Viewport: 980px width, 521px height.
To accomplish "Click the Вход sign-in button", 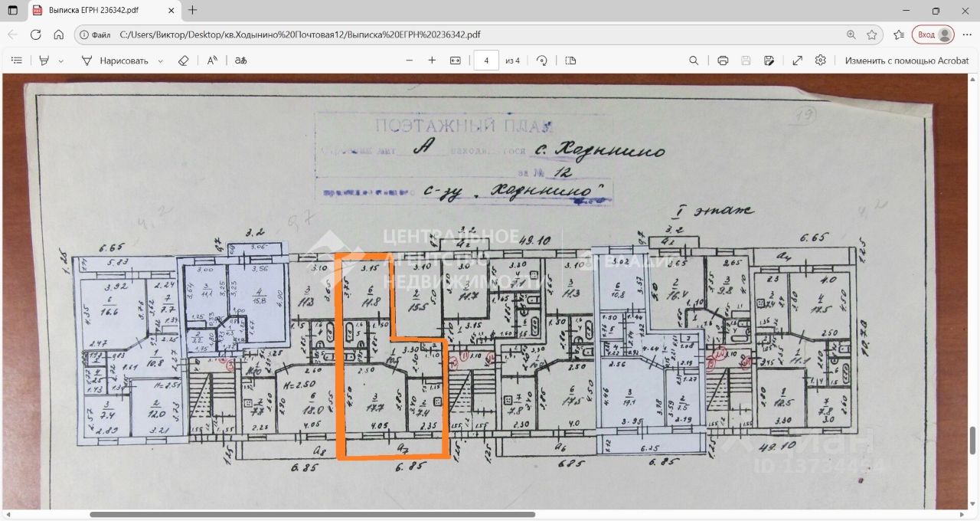I will 933,34.
